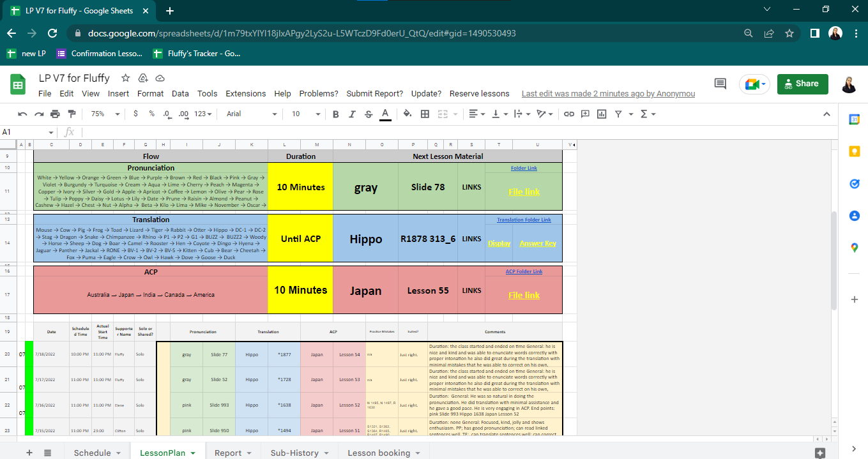Open Google Keep in side panel
868x459 pixels.
(855, 151)
